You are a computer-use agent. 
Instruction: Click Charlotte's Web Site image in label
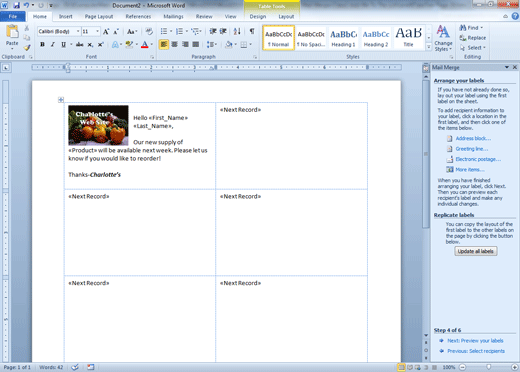click(x=98, y=125)
